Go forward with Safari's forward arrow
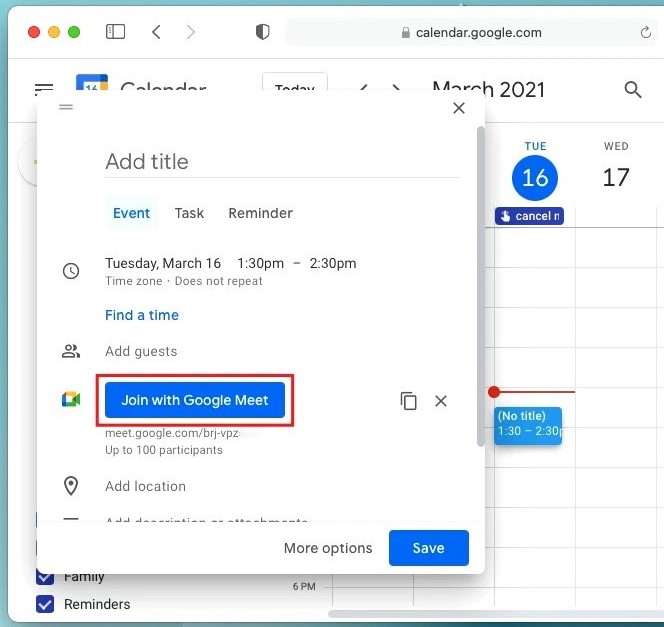 pyautogui.click(x=191, y=32)
